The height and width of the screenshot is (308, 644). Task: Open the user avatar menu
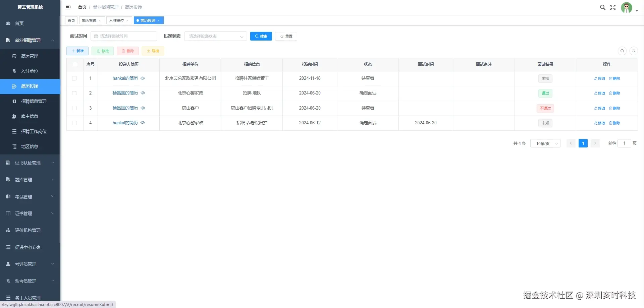click(x=627, y=7)
